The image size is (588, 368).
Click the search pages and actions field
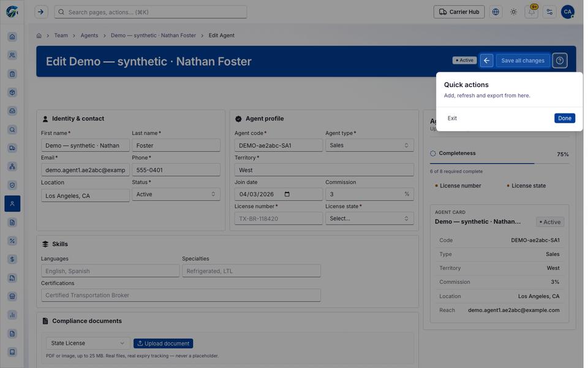click(151, 12)
